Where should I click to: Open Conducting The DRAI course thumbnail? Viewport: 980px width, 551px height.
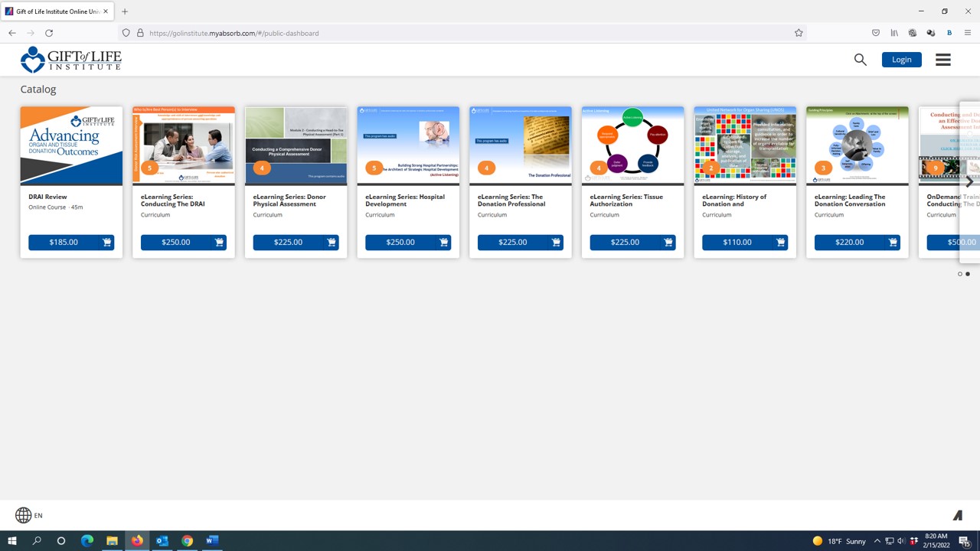point(184,145)
